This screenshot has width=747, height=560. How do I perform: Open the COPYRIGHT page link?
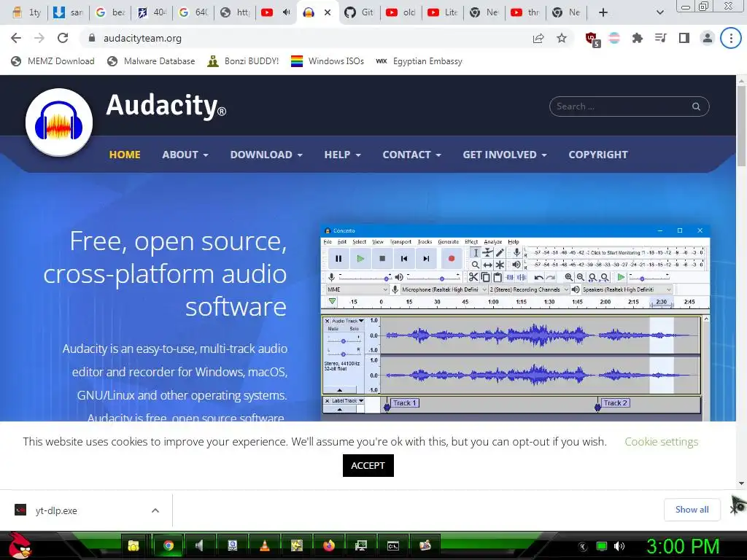[x=598, y=155]
